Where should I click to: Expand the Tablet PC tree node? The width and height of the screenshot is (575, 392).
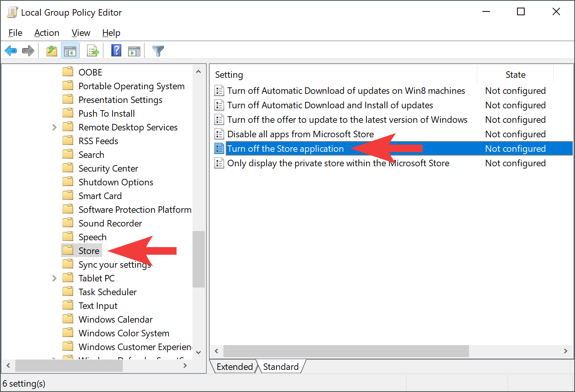(x=54, y=278)
